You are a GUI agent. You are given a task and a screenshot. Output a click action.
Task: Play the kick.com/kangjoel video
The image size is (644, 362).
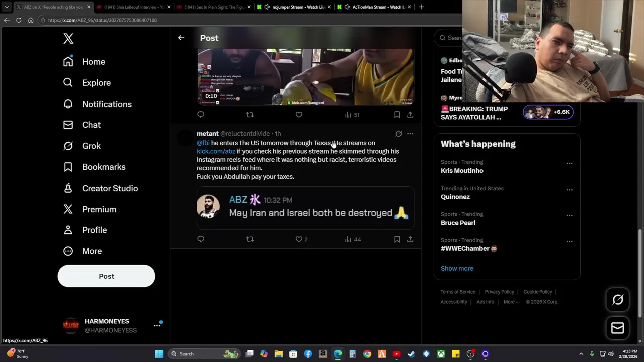point(305,77)
